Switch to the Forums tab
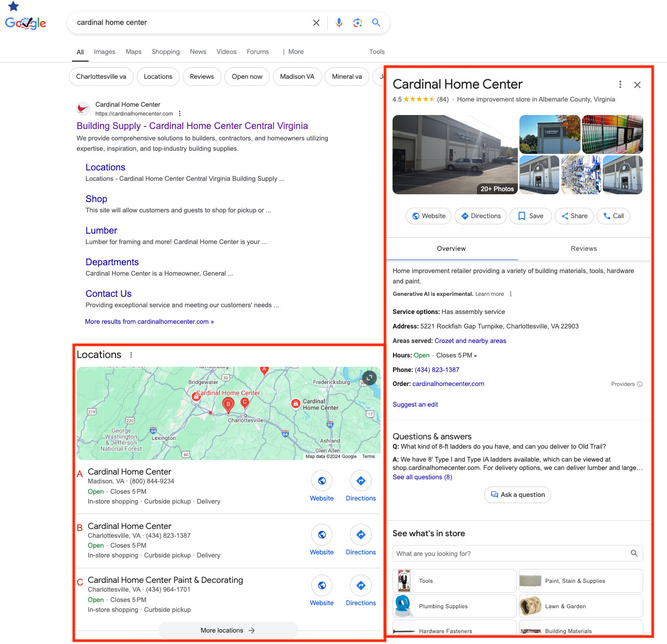The width and height of the screenshot is (667, 644). (258, 52)
